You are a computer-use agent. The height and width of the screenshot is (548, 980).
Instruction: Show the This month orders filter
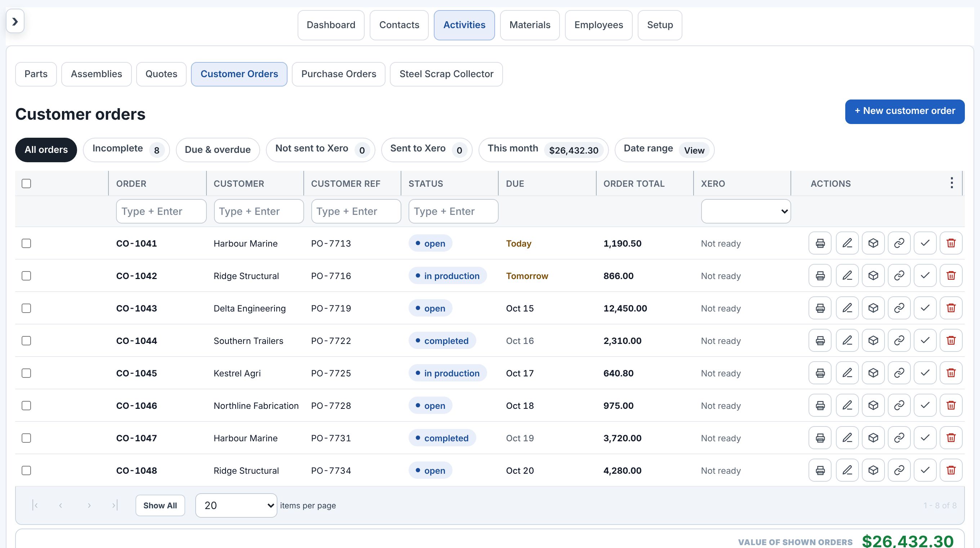point(543,150)
